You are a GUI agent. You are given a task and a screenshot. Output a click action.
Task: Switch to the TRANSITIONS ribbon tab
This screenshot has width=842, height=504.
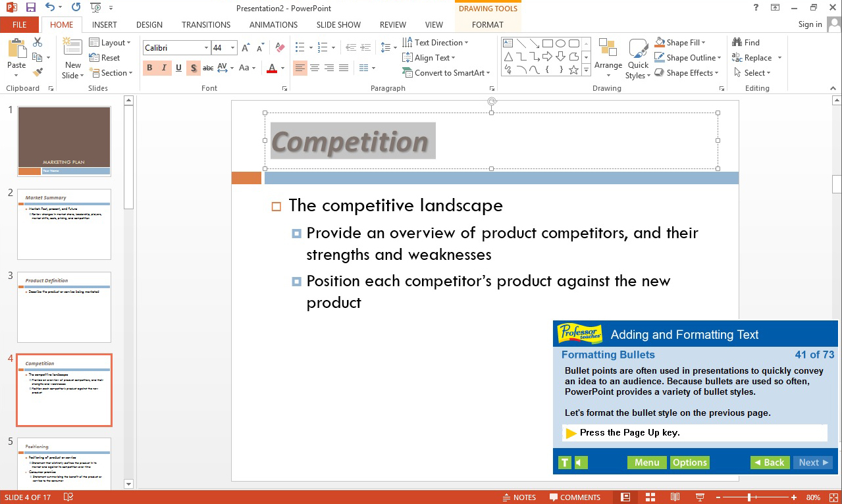click(205, 24)
